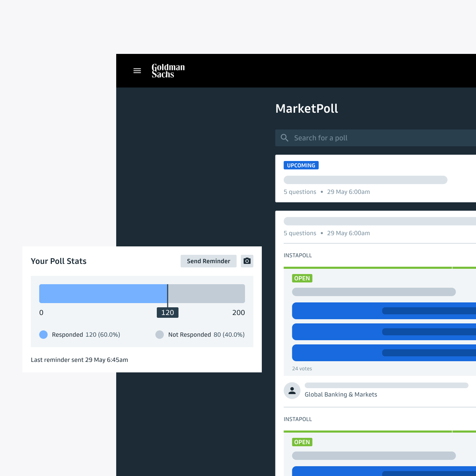The height and width of the screenshot is (476, 476).
Task: Take a snapshot with the camera icon
Action: (247, 261)
